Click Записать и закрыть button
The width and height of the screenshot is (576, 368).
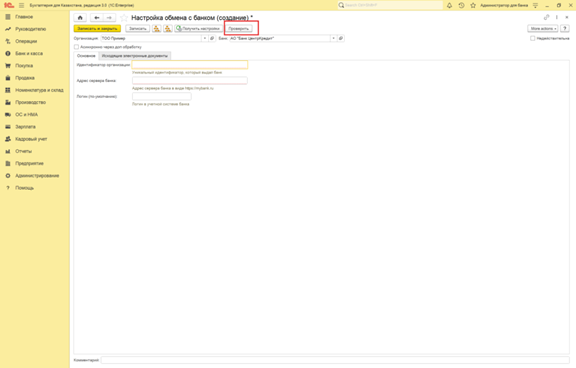pos(97,29)
